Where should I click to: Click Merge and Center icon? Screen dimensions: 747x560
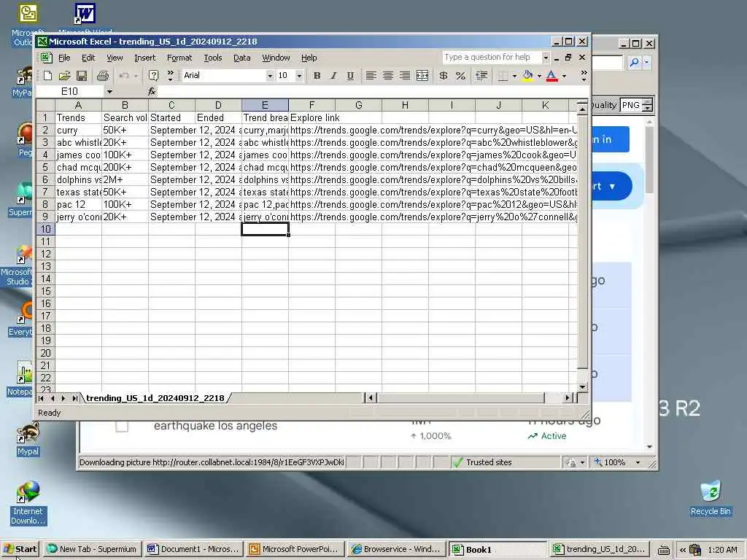(x=422, y=75)
